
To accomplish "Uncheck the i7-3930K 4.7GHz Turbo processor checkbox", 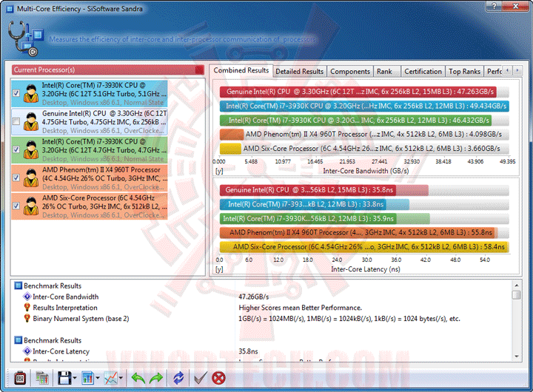I will coord(16,149).
